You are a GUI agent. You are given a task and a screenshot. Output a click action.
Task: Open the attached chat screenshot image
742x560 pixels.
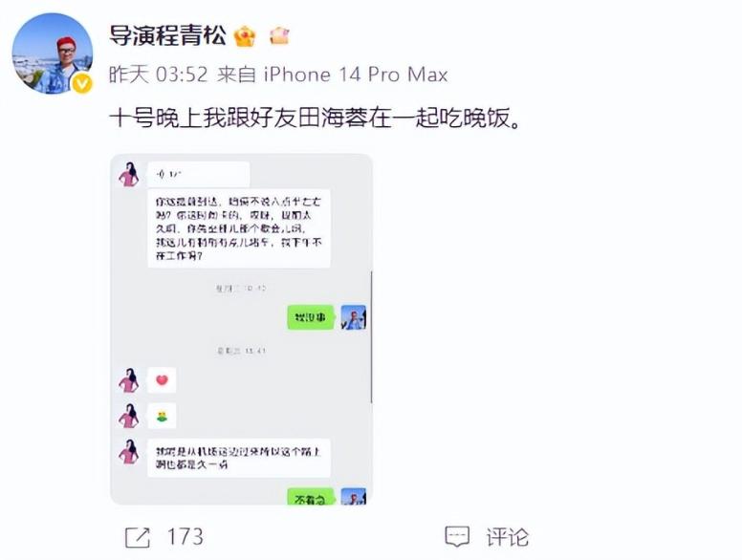click(x=241, y=329)
